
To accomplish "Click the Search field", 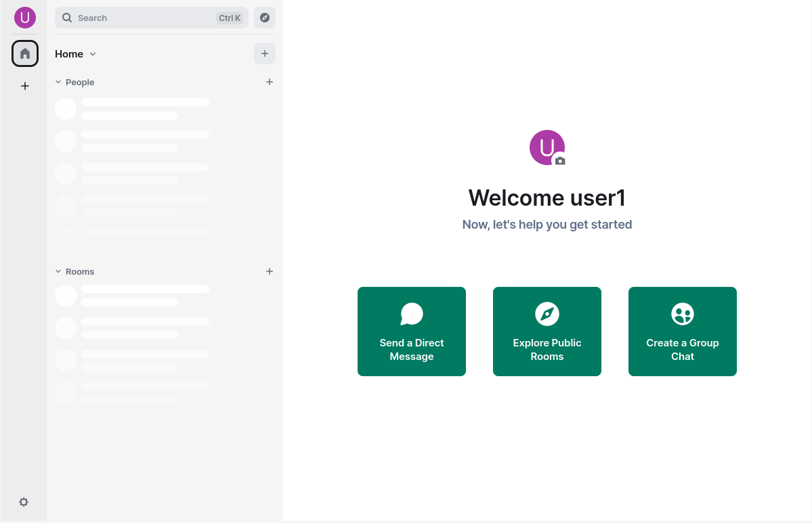I will tap(152, 18).
